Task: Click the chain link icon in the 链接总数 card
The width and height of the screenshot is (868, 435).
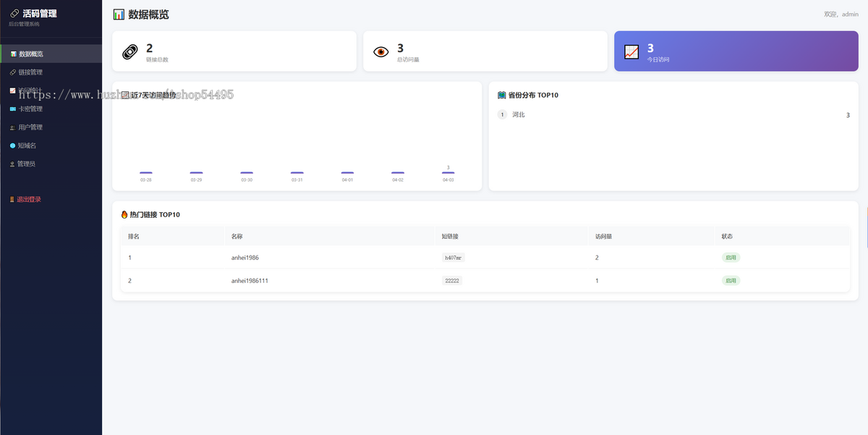Action: (x=129, y=51)
